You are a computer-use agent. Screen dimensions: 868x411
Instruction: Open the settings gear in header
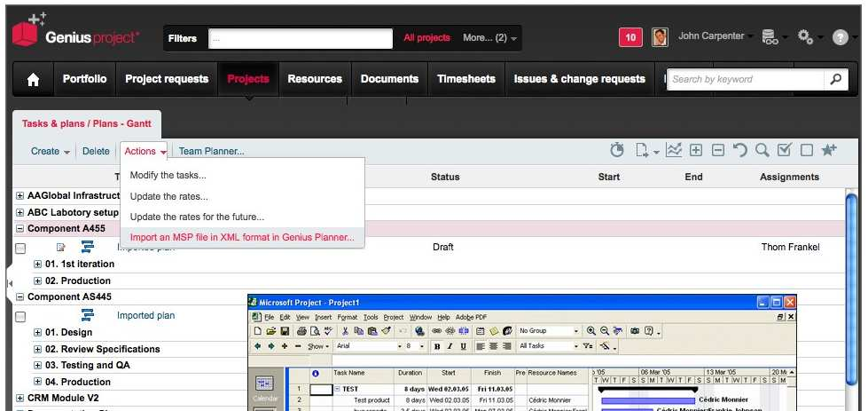tap(805, 37)
